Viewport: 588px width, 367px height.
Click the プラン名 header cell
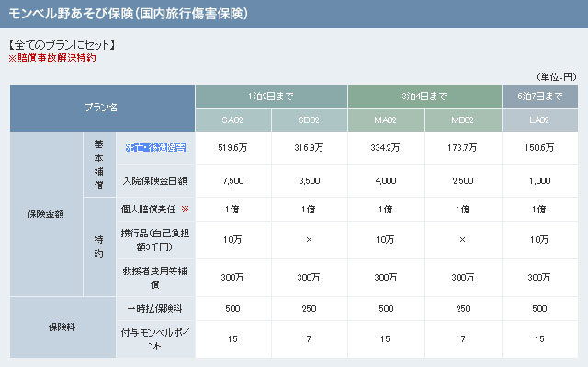pyautogui.click(x=102, y=108)
